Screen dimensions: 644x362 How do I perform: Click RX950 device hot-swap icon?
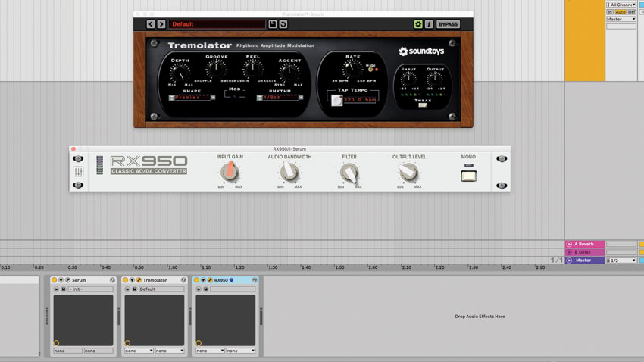tap(255, 280)
